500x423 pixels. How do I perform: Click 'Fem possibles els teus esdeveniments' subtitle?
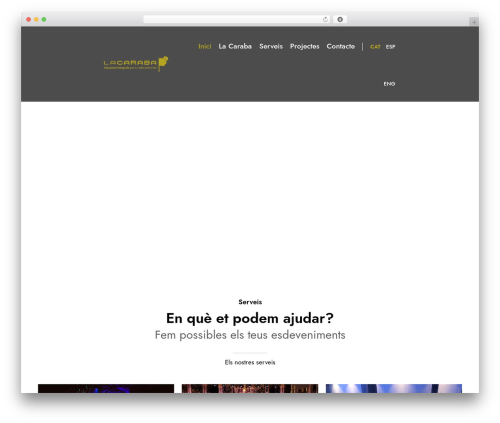point(250,335)
